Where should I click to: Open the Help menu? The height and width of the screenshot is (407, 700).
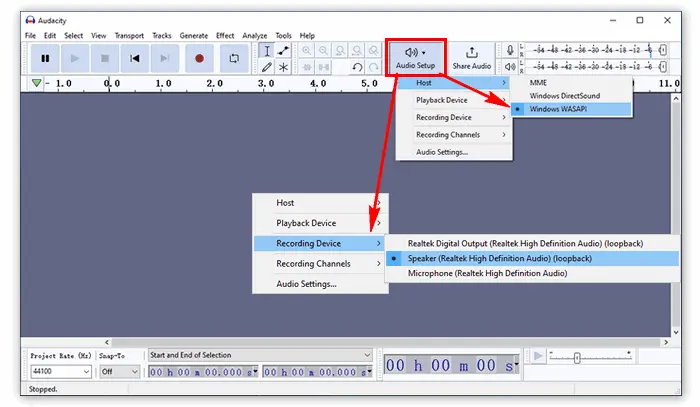(307, 36)
